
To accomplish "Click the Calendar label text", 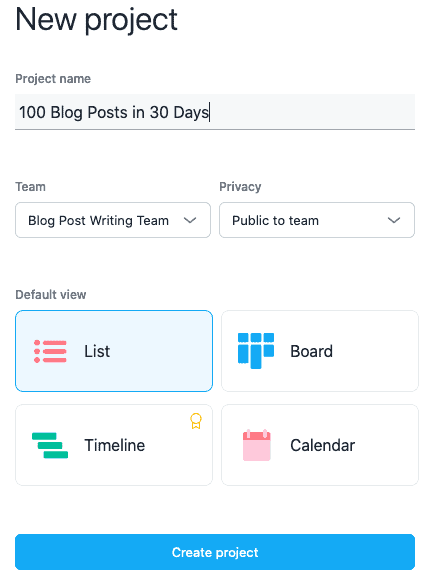I will tap(323, 445).
